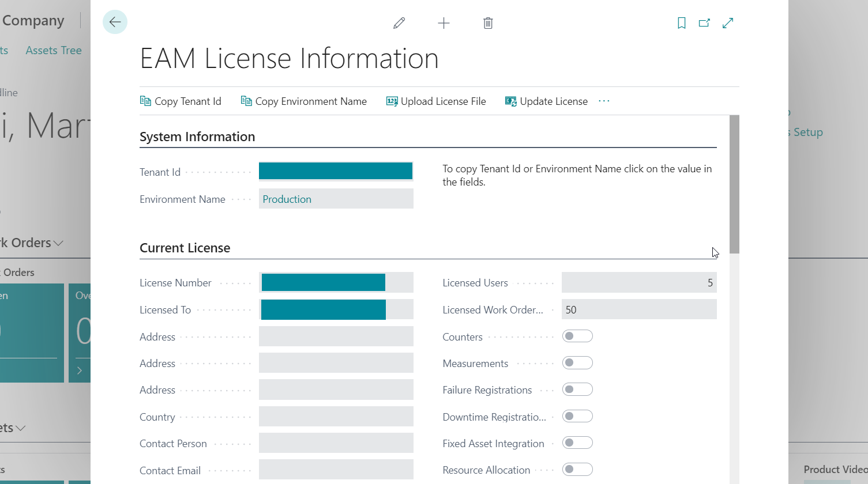Click the Contact Email field
This screenshot has width=868, height=484.
coord(336,470)
